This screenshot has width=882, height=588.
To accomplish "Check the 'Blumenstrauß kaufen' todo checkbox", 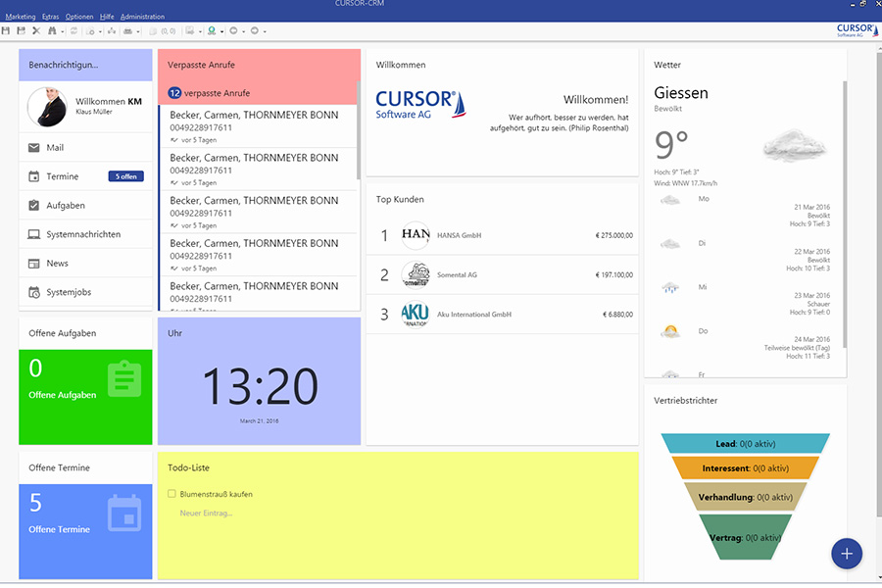I will pos(172,494).
